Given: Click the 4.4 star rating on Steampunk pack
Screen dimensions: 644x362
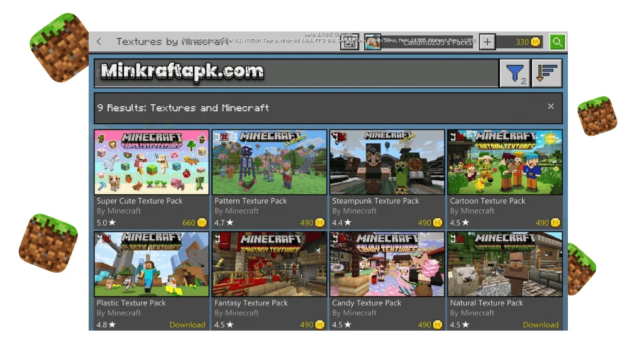Looking at the screenshot, I should click(341, 222).
